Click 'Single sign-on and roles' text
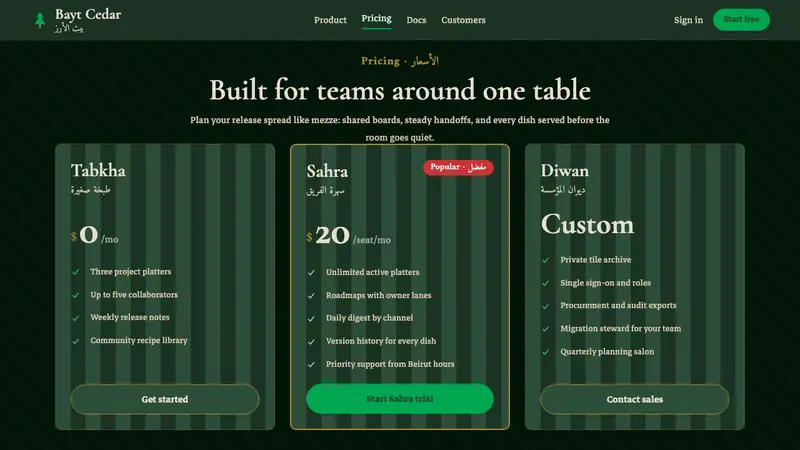The height and width of the screenshot is (450, 800). (x=605, y=282)
